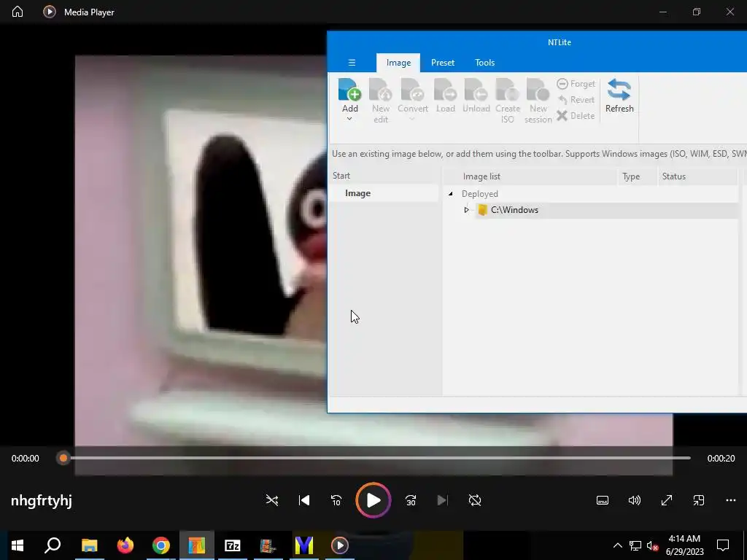Select Image in the Start sidebar
This screenshot has height=560, width=747.
pyautogui.click(x=384, y=193)
